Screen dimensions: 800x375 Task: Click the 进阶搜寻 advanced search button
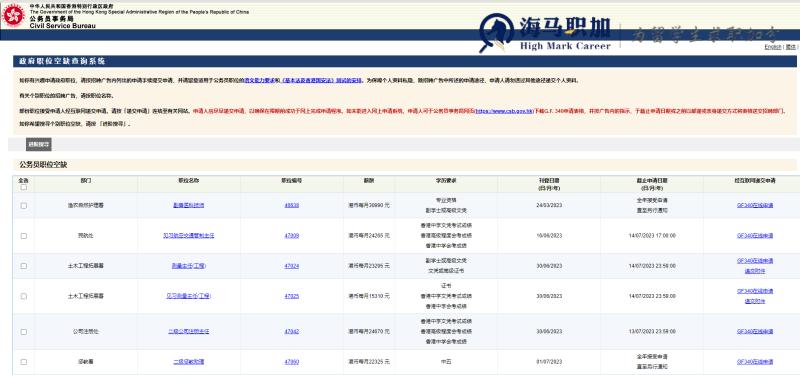point(39,144)
